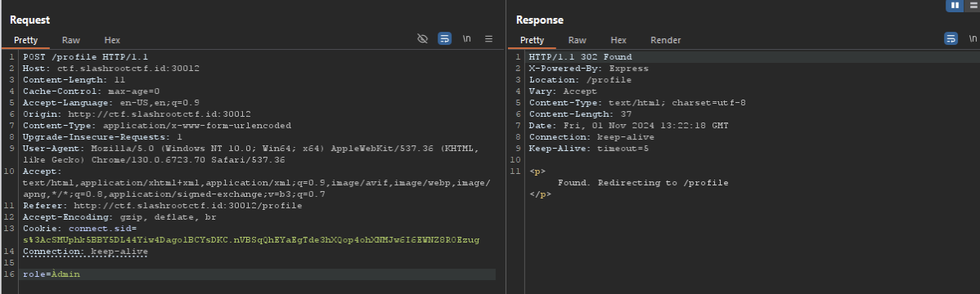Click the 'Vary: Accept' response header
Screen dimensions: 980x294
coord(563,91)
